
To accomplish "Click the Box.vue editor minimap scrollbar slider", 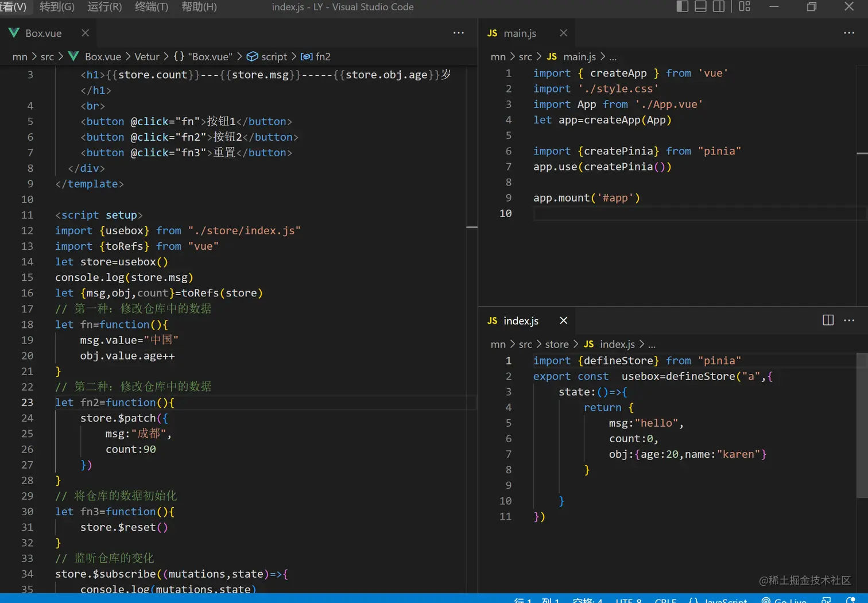I will point(472,227).
